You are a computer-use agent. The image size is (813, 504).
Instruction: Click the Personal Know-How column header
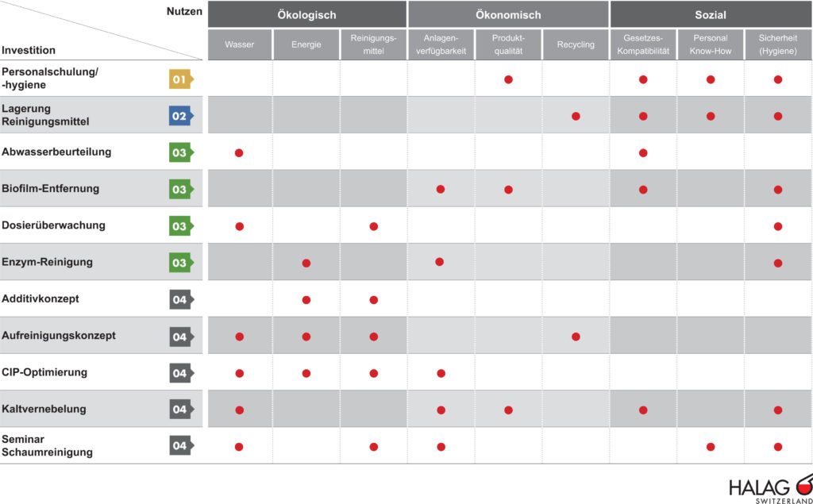click(x=711, y=44)
